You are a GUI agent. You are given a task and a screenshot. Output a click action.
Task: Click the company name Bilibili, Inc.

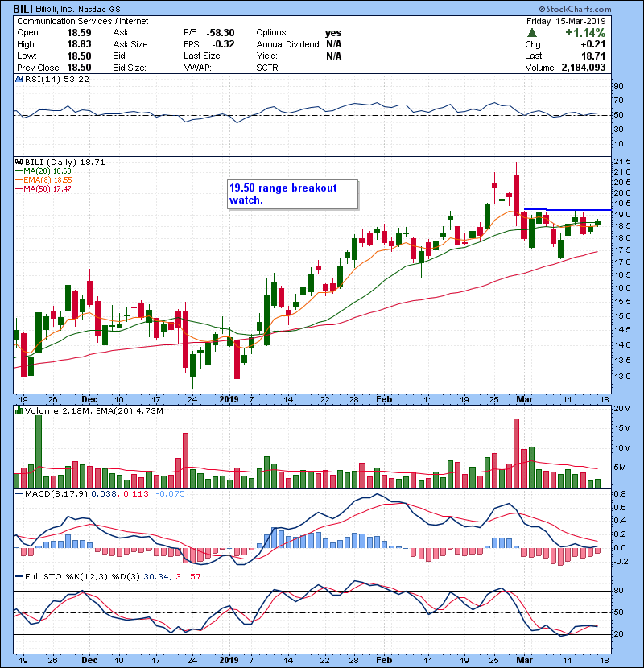(55, 10)
